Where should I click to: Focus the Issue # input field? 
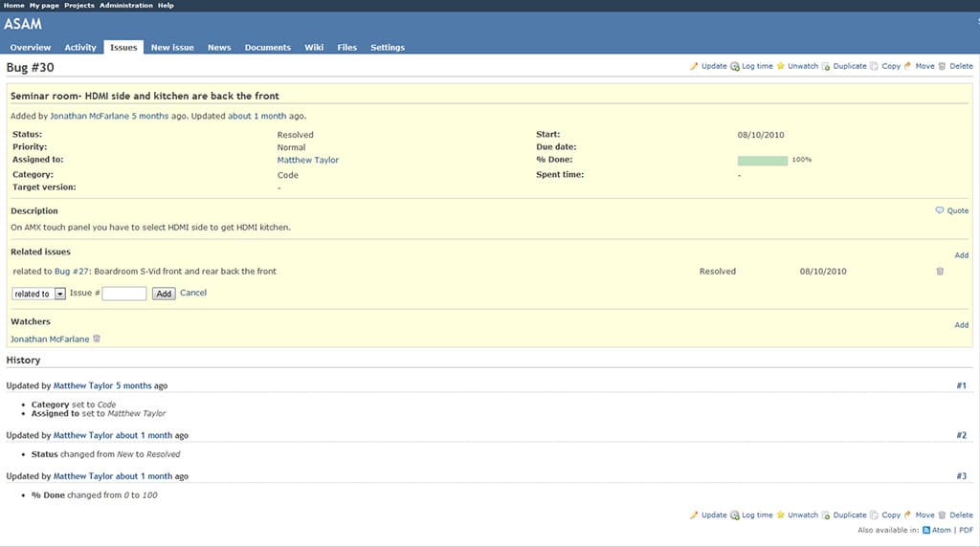coord(124,294)
